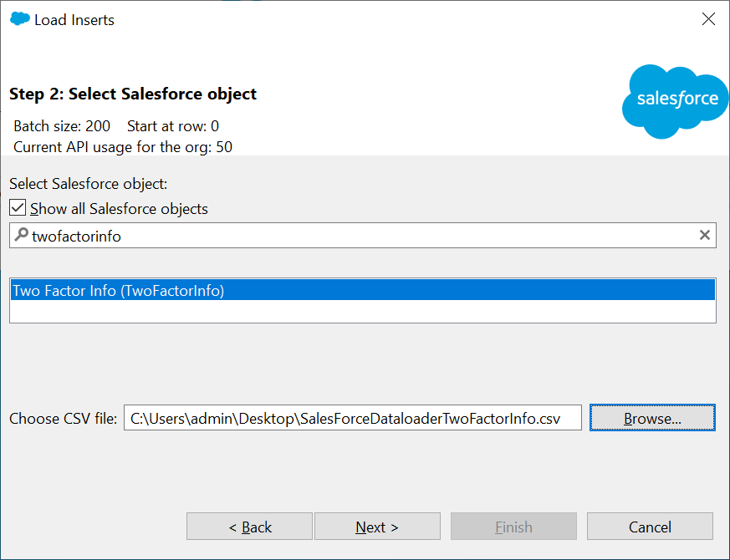The image size is (730, 560).
Task: Click the 'Step 2: Select Salesforce object' heading
Action: click(133, 94)
